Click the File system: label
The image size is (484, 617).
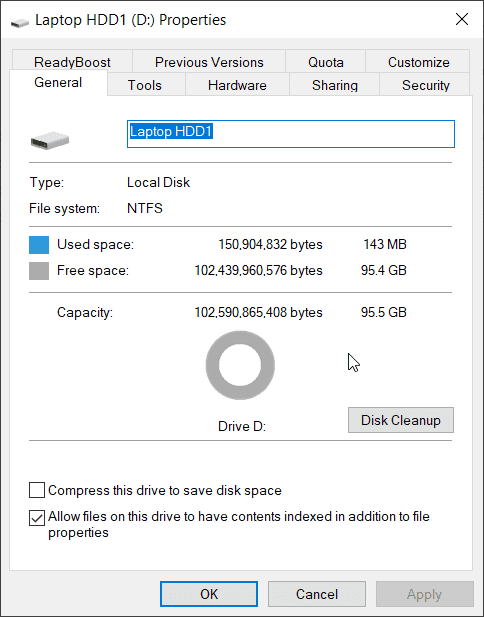click(x=65, y=208)
